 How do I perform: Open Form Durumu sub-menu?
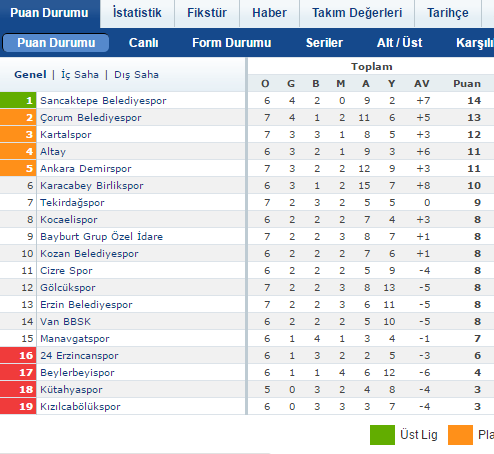pos(232,43)
